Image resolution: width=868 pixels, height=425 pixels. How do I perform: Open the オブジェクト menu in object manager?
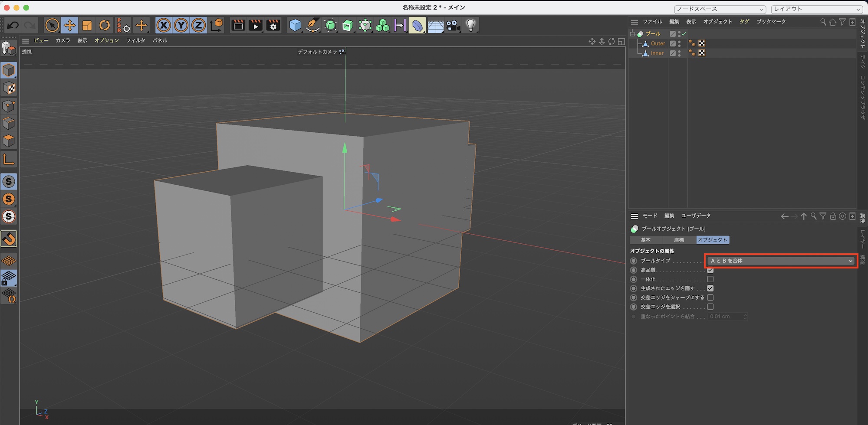(717, 22)
